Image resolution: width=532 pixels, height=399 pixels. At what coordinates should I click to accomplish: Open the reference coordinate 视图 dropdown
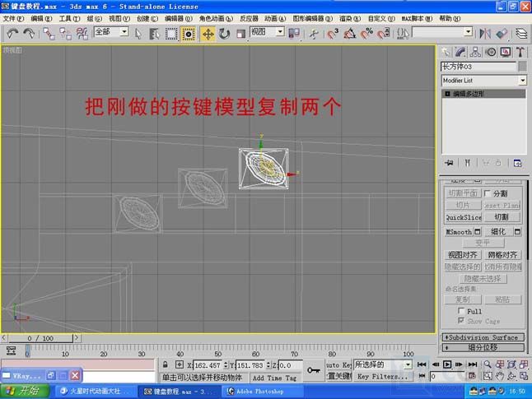point(280,32)
